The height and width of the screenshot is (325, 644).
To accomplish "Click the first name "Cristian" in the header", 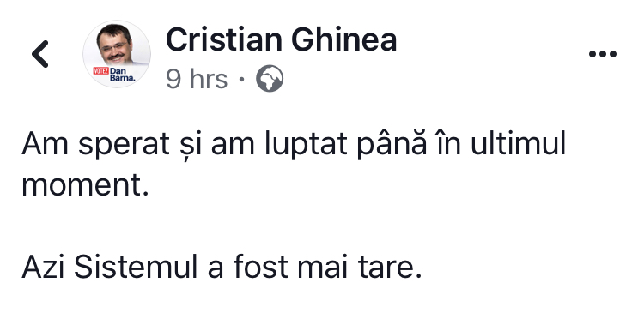I will 224,39.
